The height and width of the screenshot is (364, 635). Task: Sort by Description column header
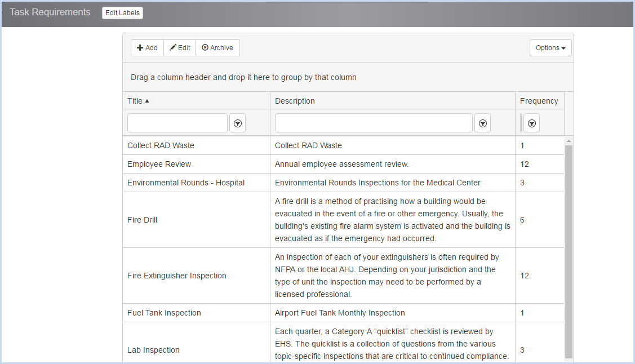point(295,101)
